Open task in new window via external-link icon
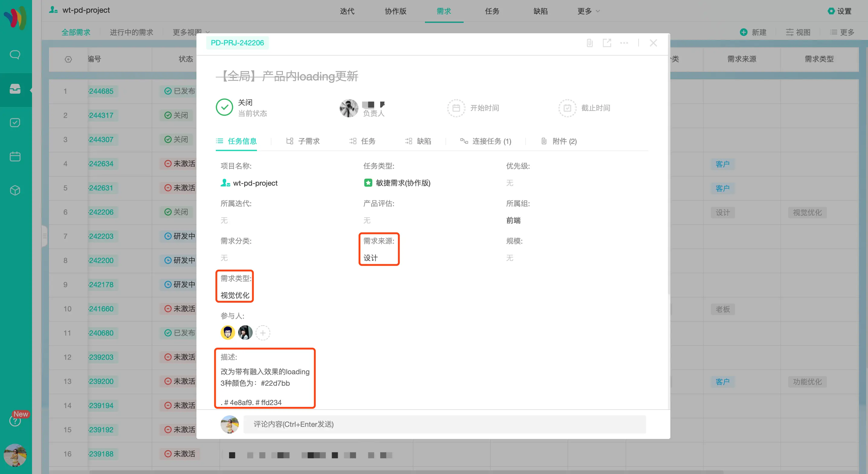 (x=607, y=43)
